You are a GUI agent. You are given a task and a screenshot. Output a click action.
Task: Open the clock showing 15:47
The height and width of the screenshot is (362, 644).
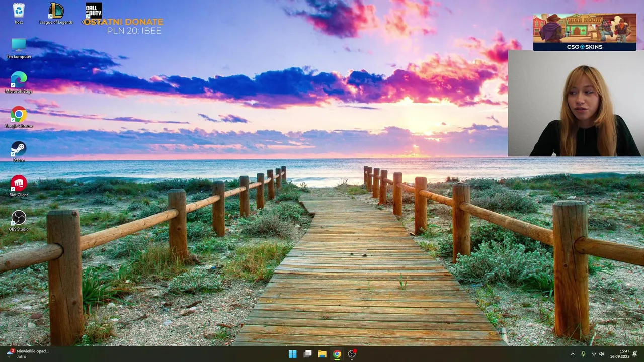point(620,354)
